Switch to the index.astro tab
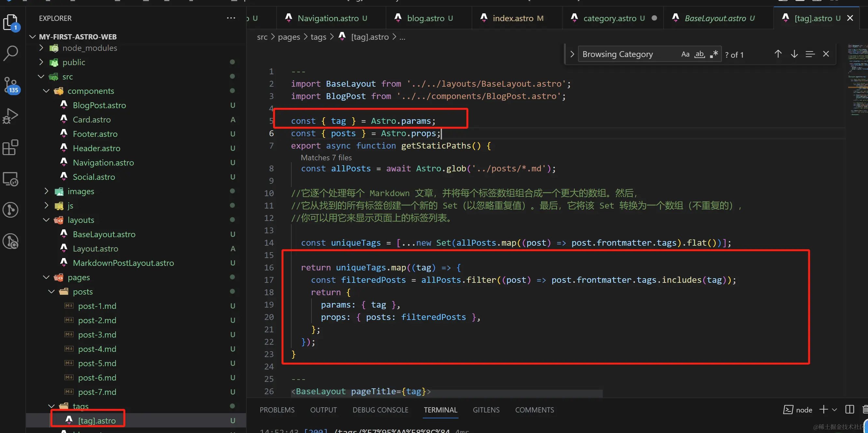The width and height of the screenshot is (868, 433). point(513,18)
